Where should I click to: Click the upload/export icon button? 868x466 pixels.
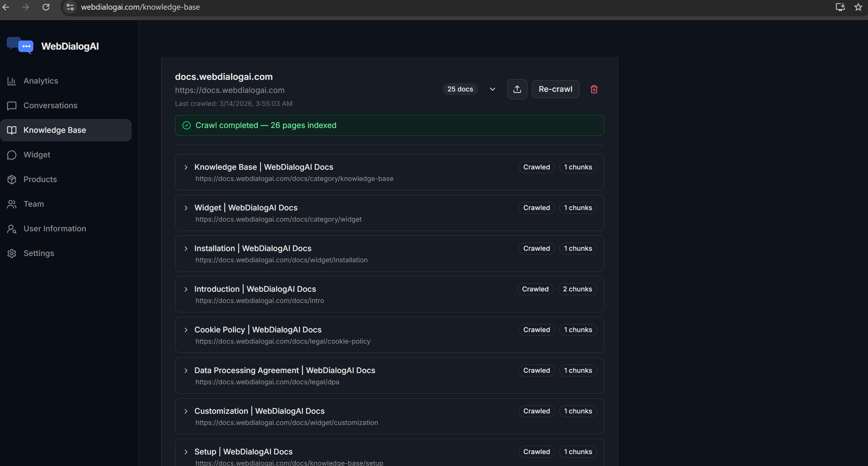point(517,89)
